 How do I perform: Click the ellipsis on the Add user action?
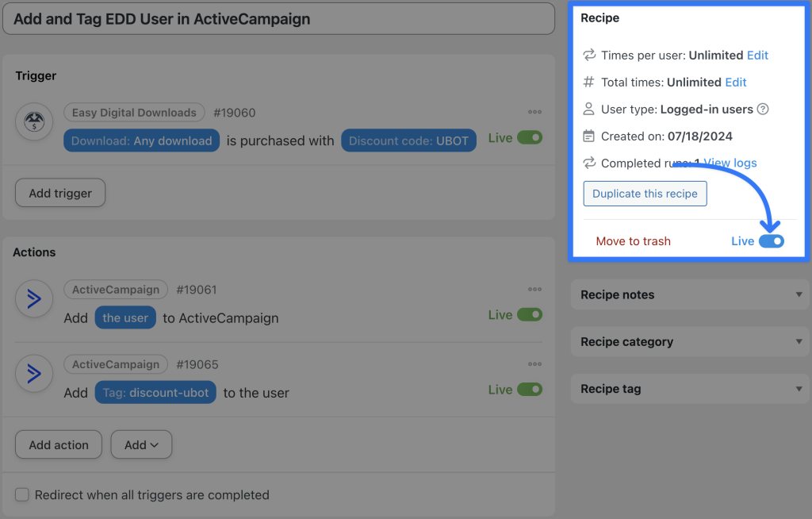click(x=534, y=289)
